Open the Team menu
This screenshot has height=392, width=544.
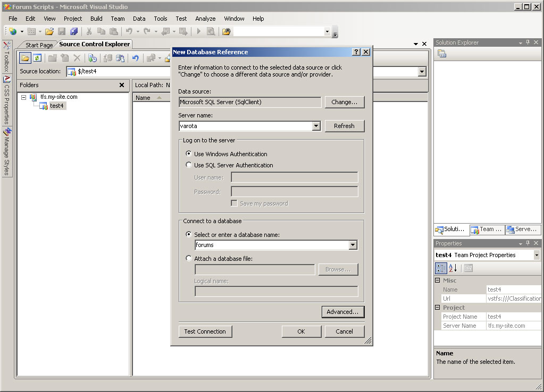[118, 19]
